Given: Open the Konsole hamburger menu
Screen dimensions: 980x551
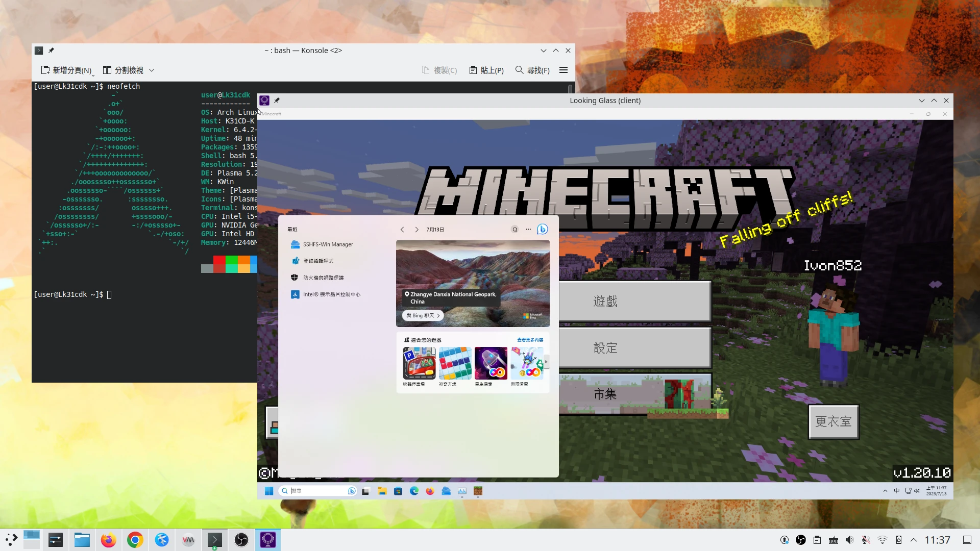Looking at the screenshot, I should [x=563, y=70].
